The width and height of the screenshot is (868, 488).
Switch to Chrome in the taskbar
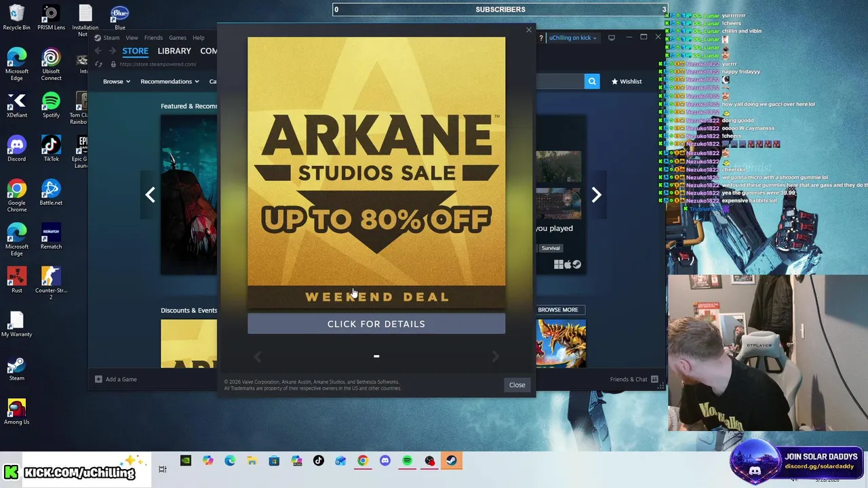[x=363, y=461]
